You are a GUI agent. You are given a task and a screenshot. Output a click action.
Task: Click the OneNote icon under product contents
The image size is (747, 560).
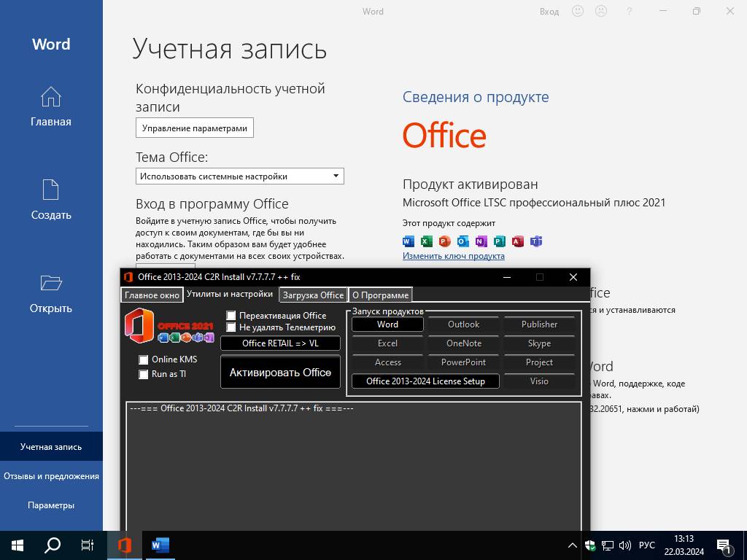[481, 241]
